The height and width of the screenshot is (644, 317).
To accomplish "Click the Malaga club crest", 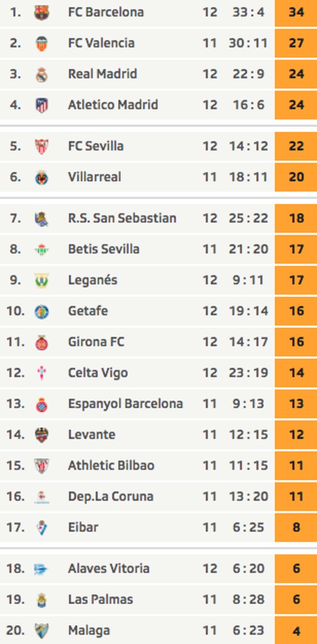I will pyautogui.click(x=42, y=631).
